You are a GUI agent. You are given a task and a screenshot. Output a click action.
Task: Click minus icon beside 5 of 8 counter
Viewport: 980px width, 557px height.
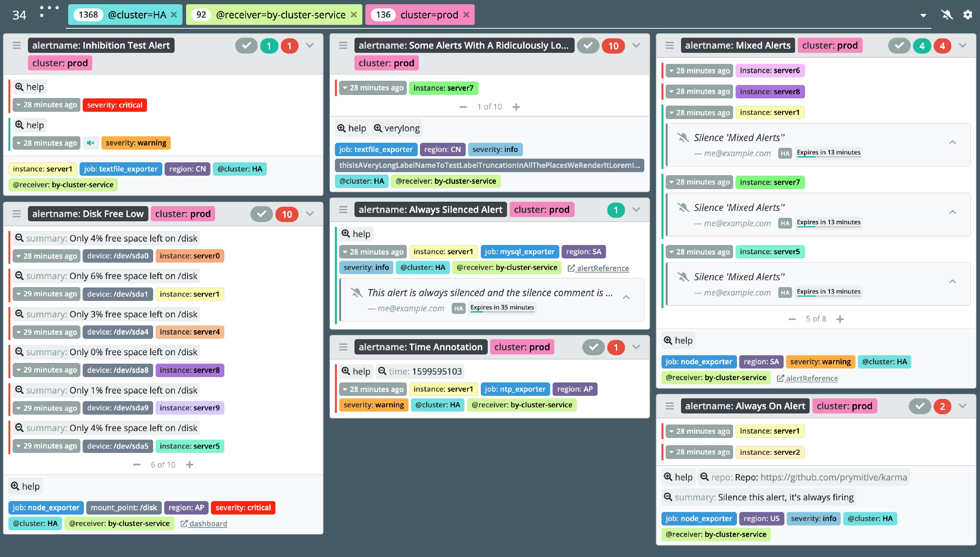792,319
